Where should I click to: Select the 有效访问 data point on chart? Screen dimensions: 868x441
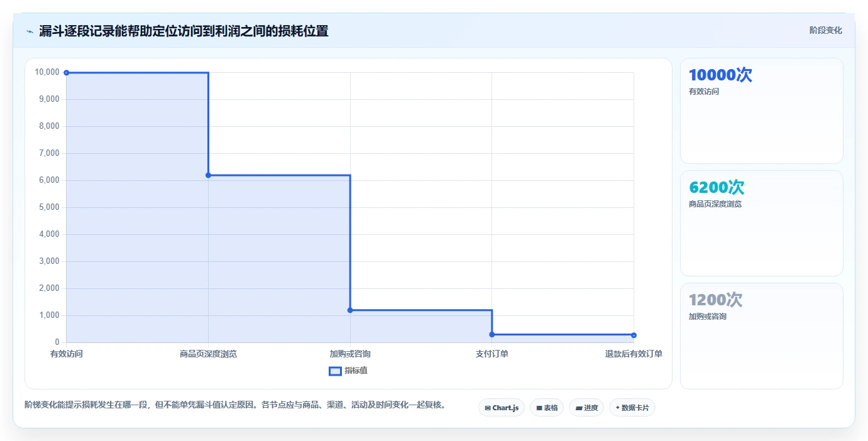click(67, 73)
